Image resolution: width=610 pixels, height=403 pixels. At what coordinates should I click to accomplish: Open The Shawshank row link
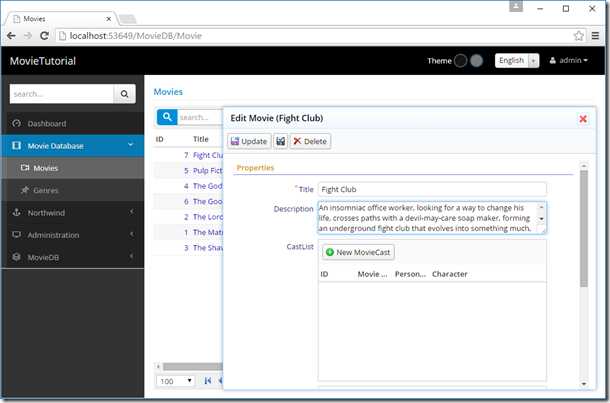pyautogui.click(x=208, y=248)
